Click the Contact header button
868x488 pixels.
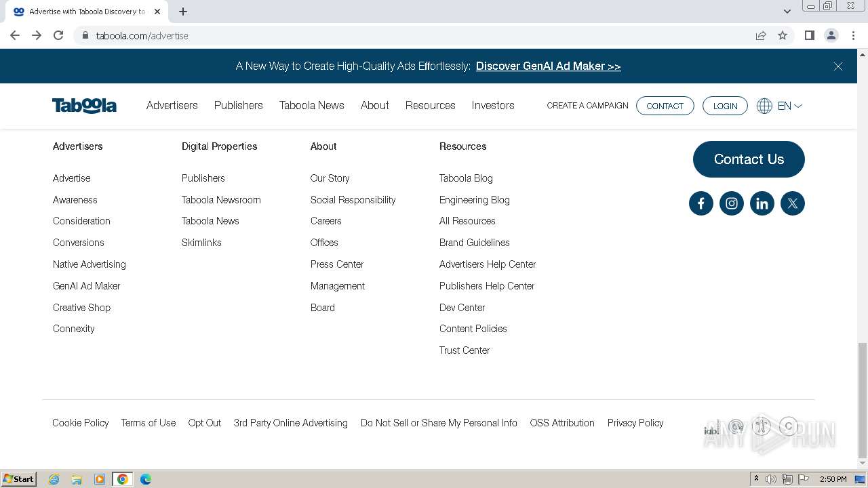click(665, 106)
